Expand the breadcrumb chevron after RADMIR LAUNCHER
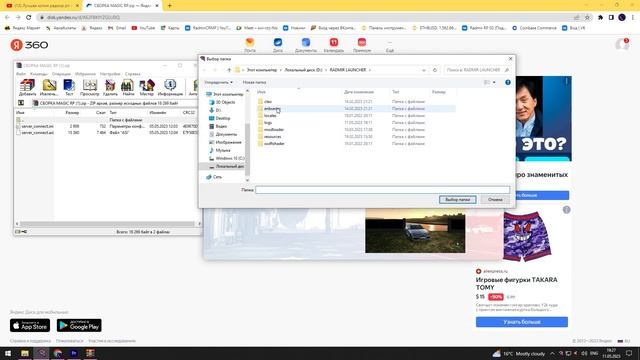 (x=370, y=70)
